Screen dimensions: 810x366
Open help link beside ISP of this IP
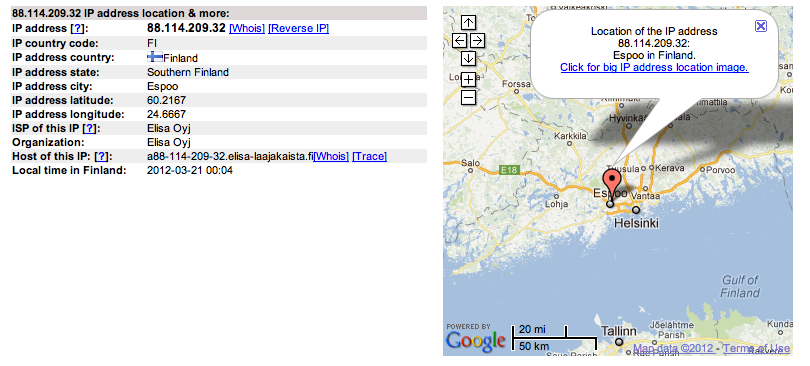pyautogui.click(x=89, y=128)
